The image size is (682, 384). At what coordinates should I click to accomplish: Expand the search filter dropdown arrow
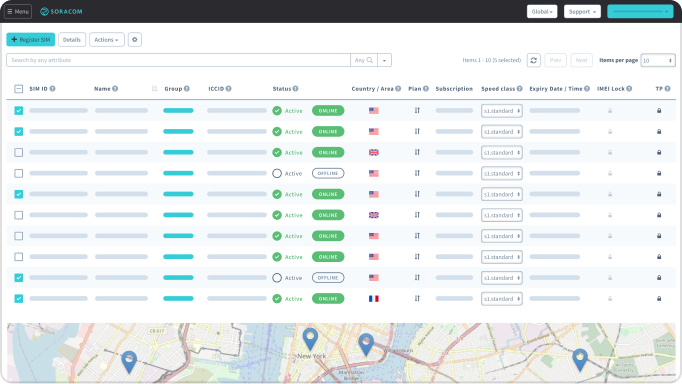coord(384,60)
